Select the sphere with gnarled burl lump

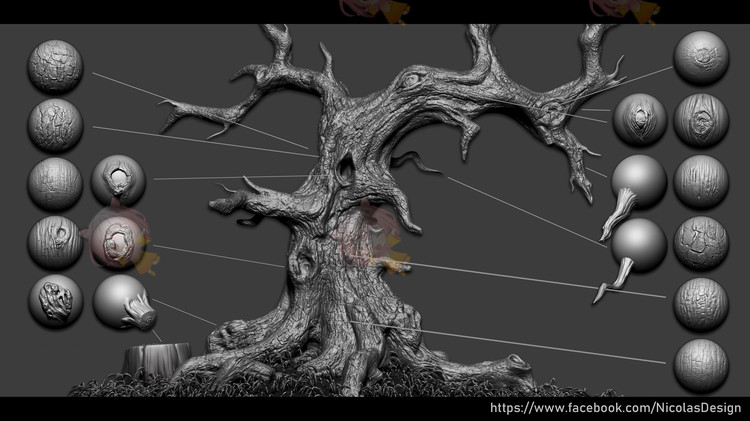tap(55, 301)
